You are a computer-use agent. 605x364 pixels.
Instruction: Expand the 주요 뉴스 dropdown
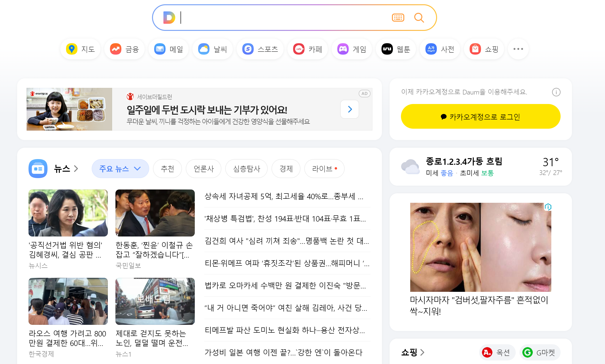click(x=120, y=169)
